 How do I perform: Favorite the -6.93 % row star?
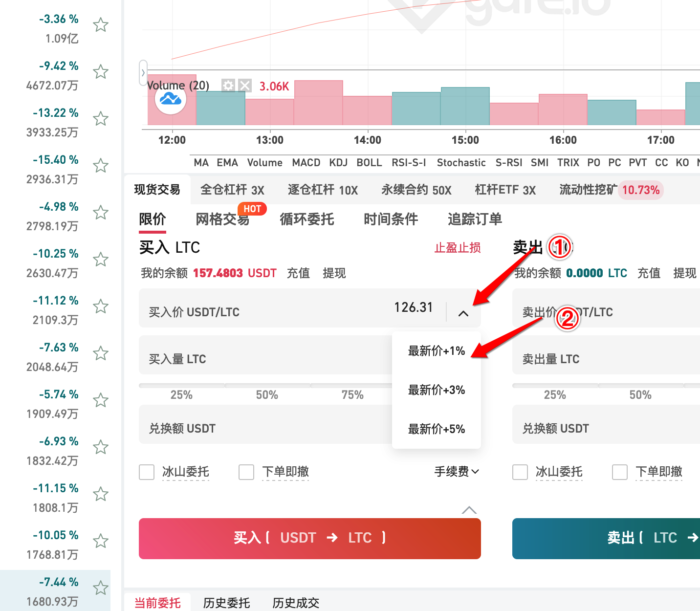(101, 447)
